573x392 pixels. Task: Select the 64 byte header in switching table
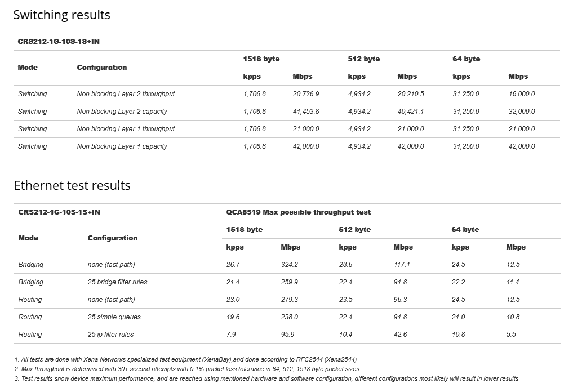[467, 59]
